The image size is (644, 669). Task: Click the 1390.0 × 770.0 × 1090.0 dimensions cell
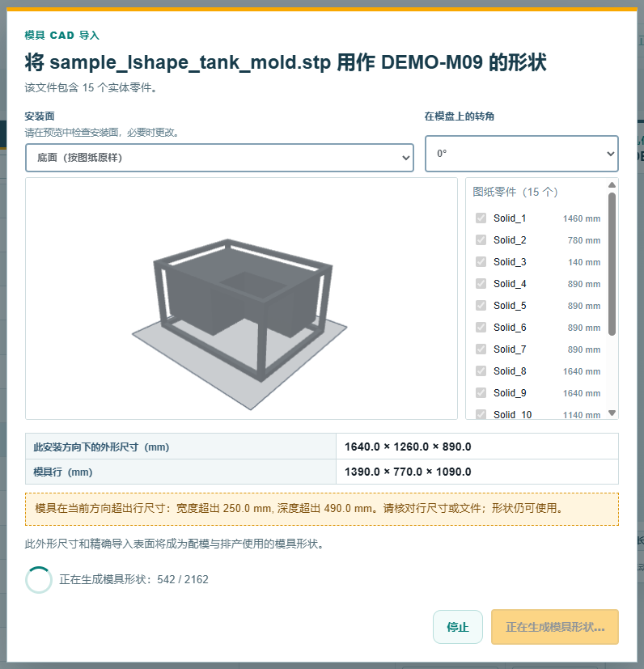pyautogui.click(x=477, y=472)
